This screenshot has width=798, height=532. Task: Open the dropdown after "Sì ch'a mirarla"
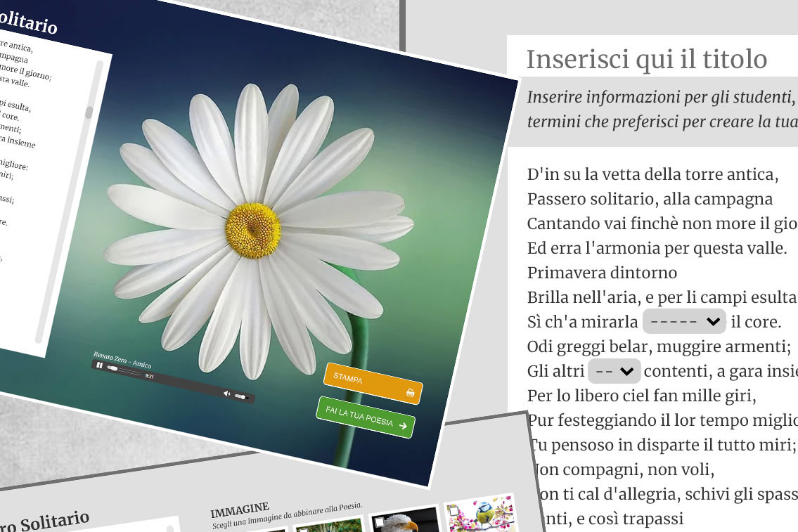click(x=685, y=321)
